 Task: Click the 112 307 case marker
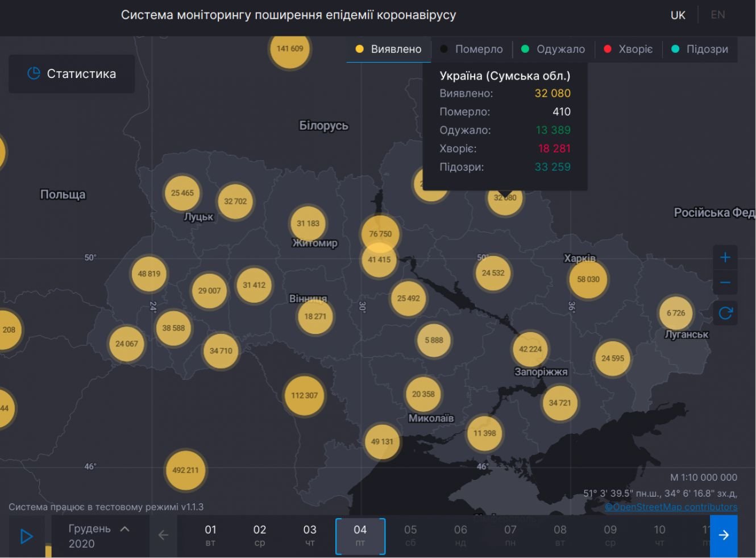point(304,395)
